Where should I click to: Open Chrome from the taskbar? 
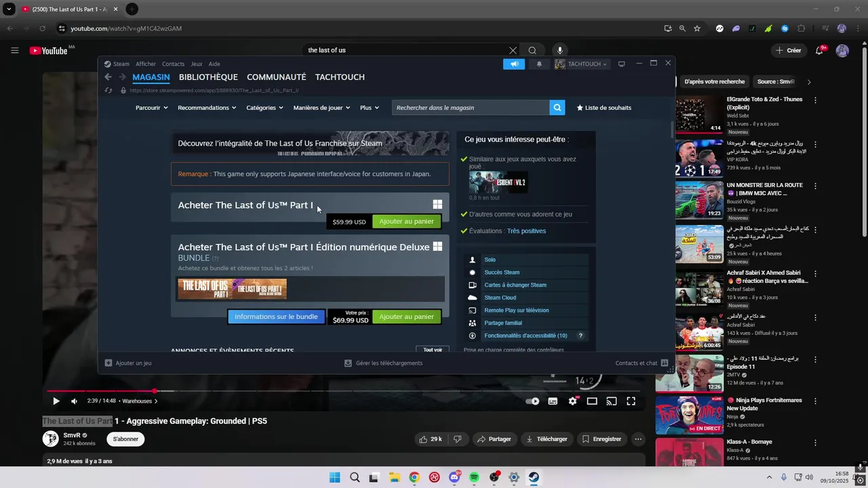pos(414,477)
